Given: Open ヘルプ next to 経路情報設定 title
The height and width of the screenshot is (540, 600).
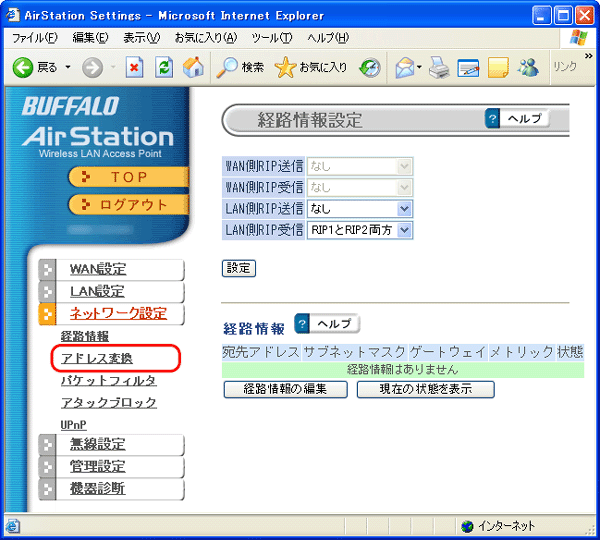Looking at the screenshot, I should (x=517, y=119).
